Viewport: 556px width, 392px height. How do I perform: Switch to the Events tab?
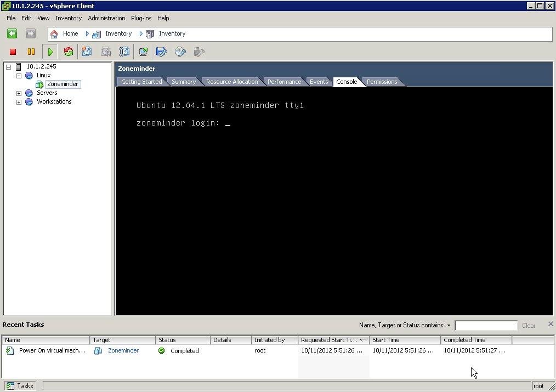319,82
